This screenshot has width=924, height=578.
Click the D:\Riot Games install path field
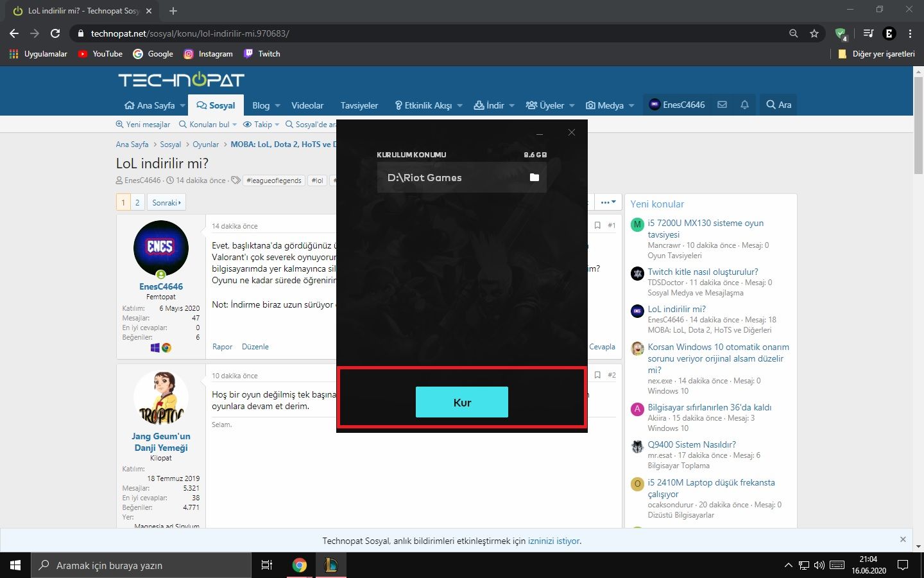pyautogui.click(x=462, y=177)
